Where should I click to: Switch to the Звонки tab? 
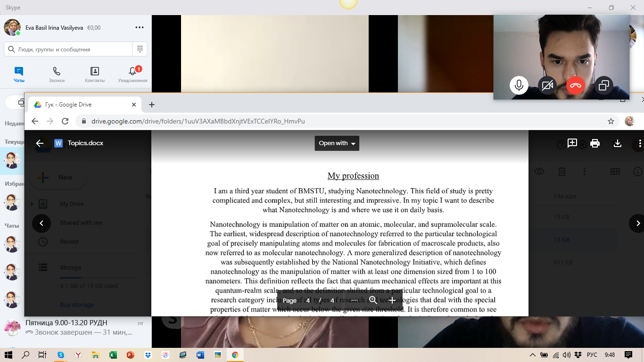[57, 74]
